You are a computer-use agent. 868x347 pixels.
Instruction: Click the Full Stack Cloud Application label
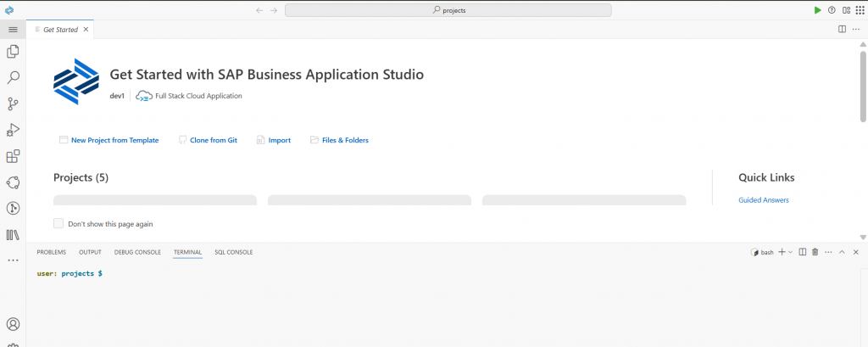(x=198, y=95)
